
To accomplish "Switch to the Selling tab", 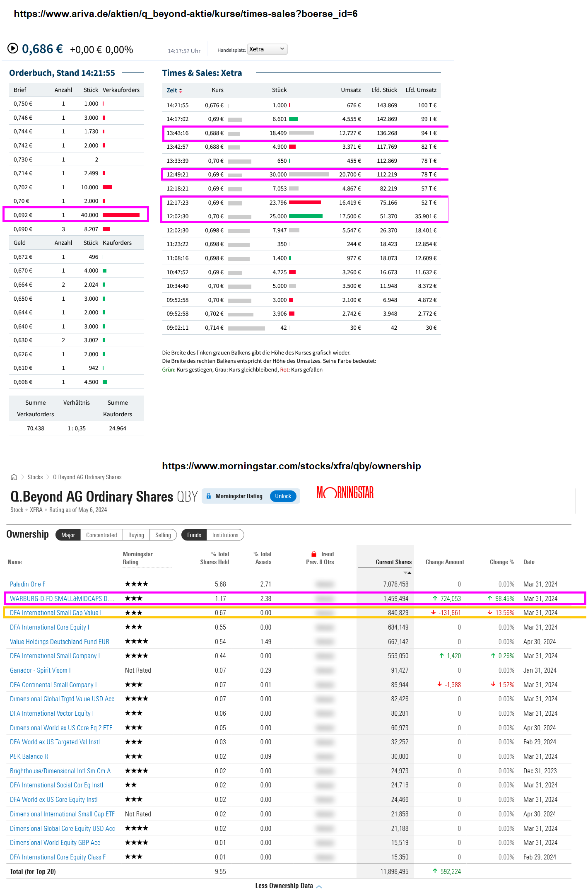I will click(163, 535).
